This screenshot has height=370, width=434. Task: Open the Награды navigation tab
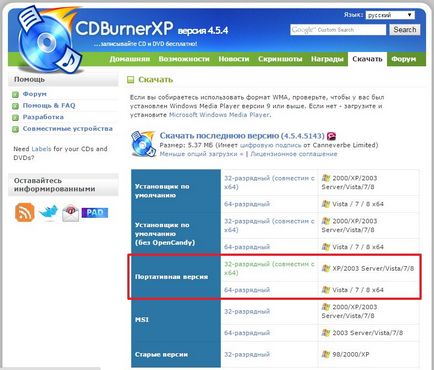[x=327, y=59]
